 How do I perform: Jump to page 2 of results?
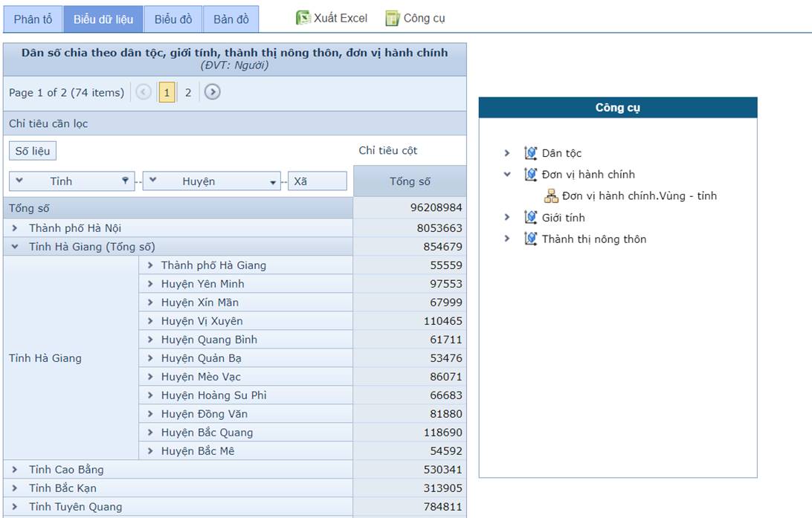tap(188, 93)
